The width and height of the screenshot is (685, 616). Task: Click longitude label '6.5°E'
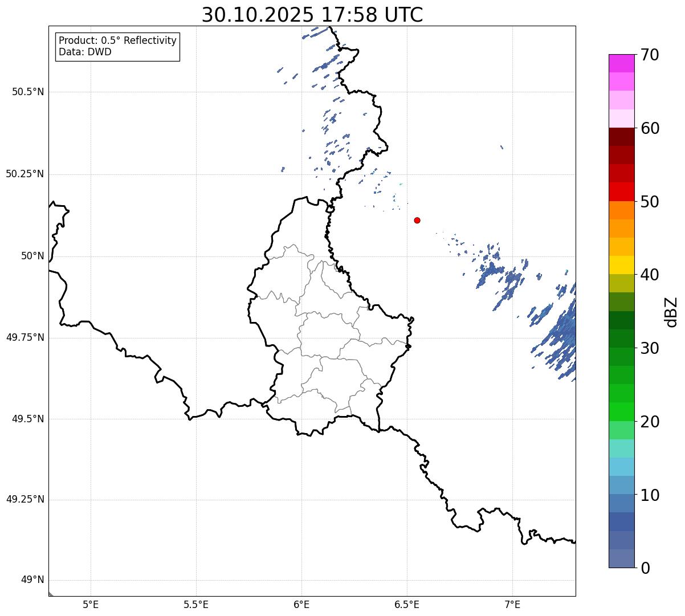tap(407, 604)
